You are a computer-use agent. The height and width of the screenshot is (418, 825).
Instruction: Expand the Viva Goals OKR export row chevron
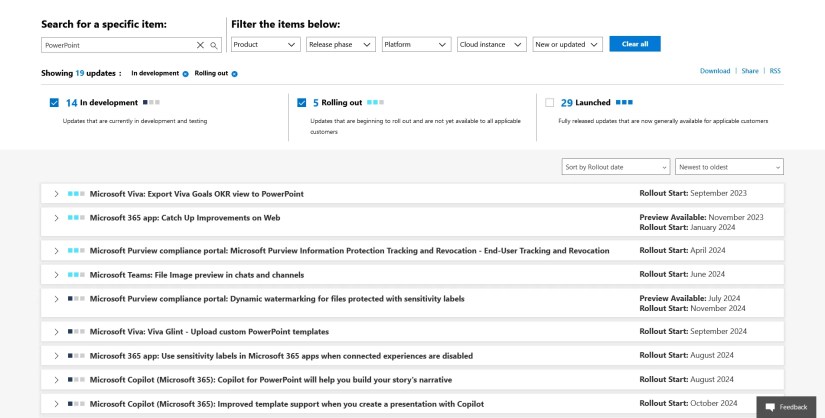pos(56,194)
